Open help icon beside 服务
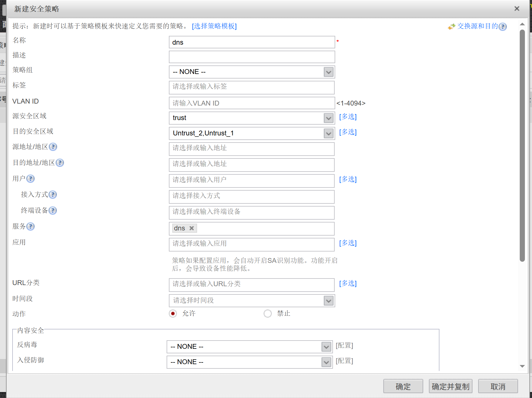The width and height of the screenshot is (532, 398). coord(30,226)
